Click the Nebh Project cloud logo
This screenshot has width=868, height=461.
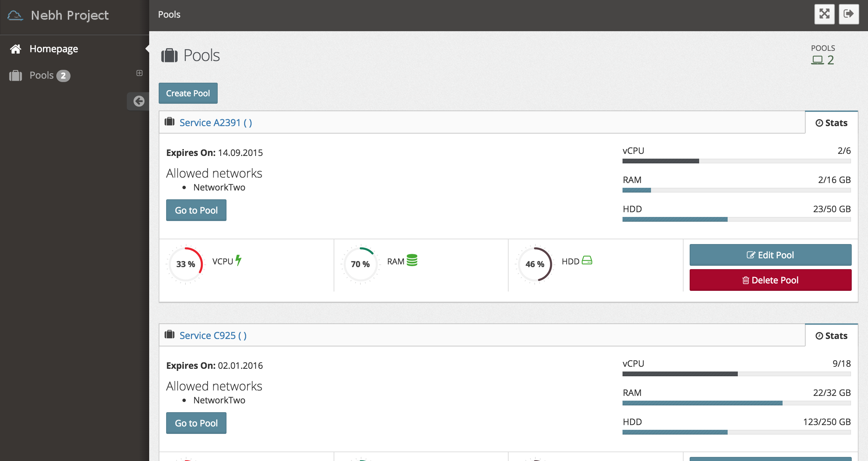tap(15, 16)
